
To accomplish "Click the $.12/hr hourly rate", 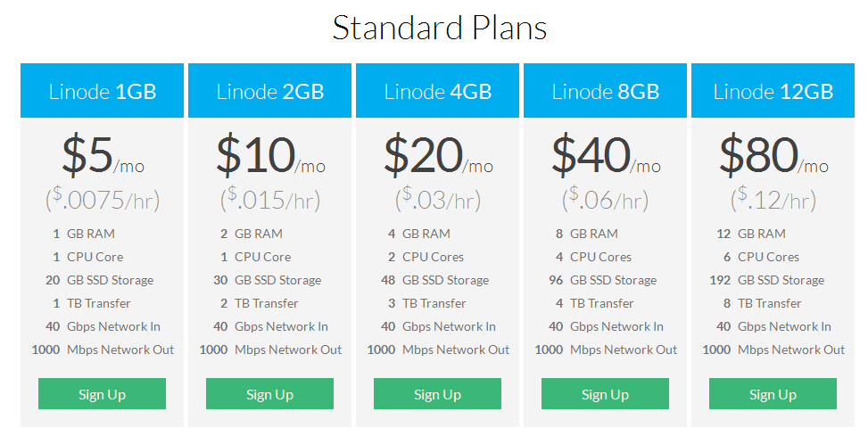I will [x=773, y=199].
